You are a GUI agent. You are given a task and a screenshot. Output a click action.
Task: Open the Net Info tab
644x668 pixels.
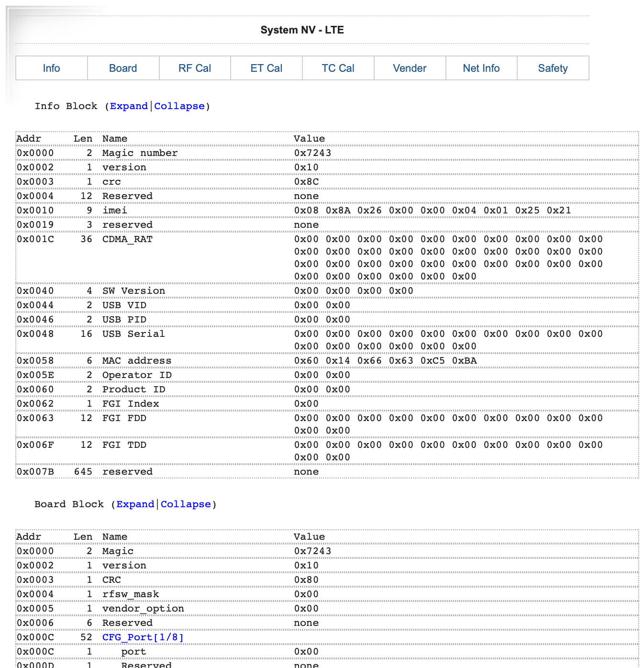tap(481, 68)
